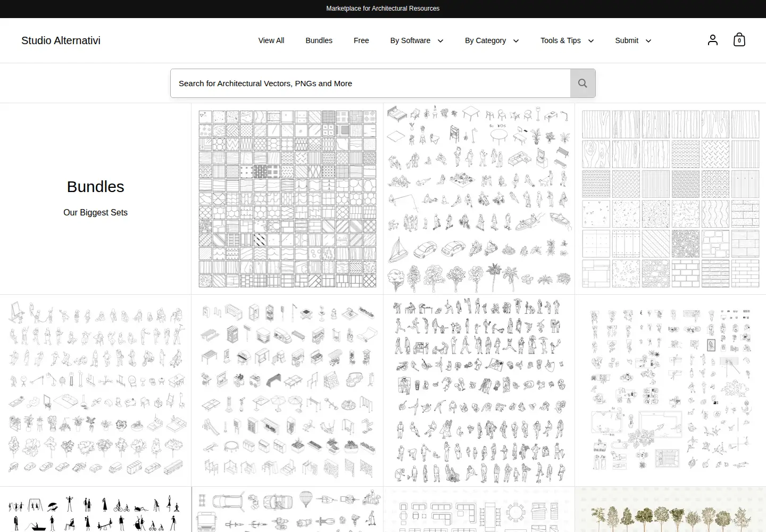Open the shopping bag cart icon

click(x=739, y=40)
